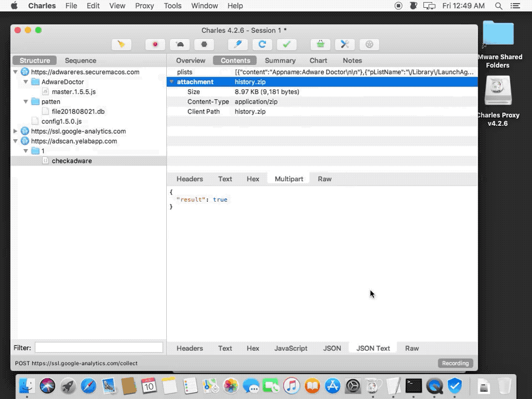Open request Text tab
The width and height of the screenshot is (532, 399).
pos(225,179)
